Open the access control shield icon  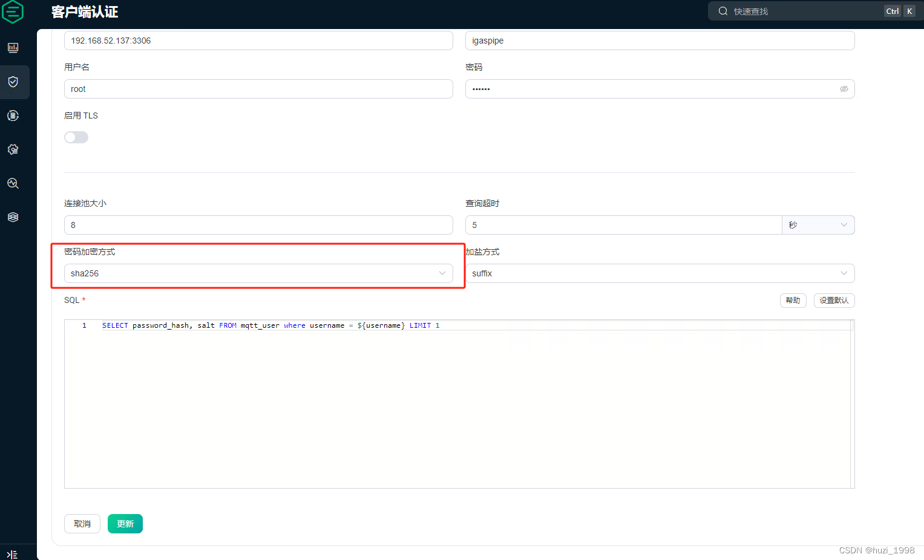[x=13, y=82]
